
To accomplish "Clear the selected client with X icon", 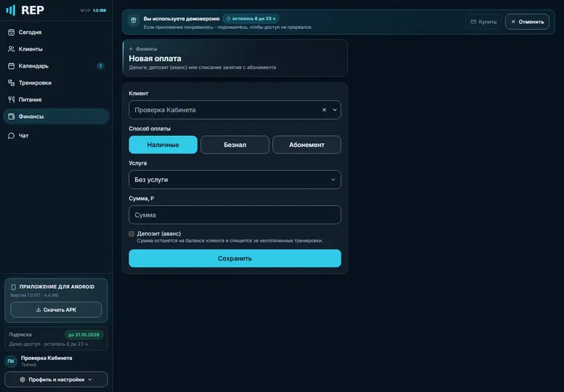I will tap(324, 110).
